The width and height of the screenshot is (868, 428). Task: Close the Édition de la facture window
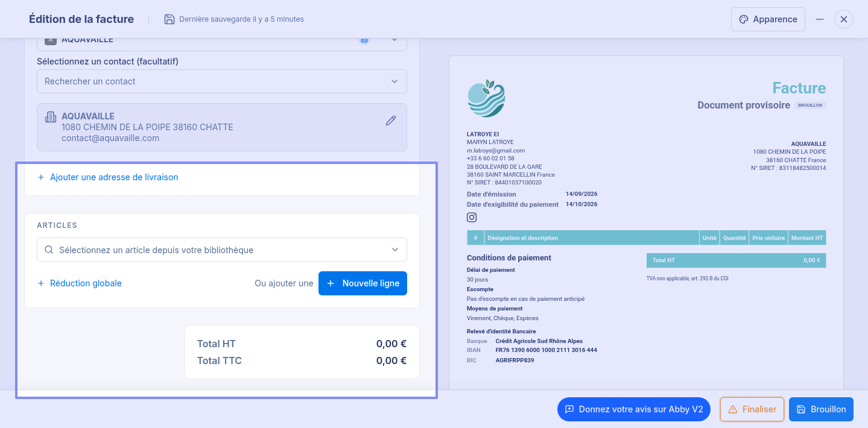[x=844, y=19]
